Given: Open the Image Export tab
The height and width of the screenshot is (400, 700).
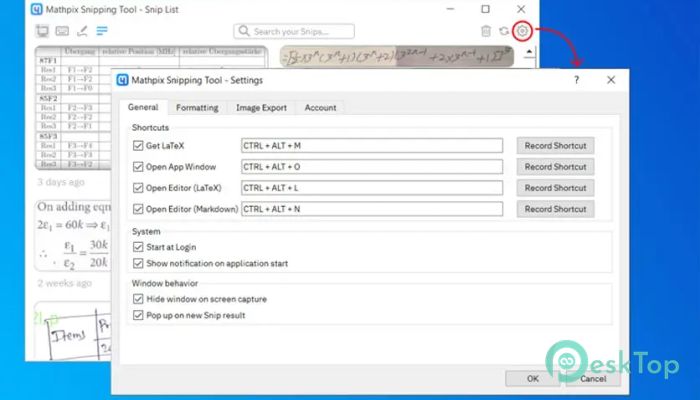Looking at the screenshot, I should tap(261, 108).
